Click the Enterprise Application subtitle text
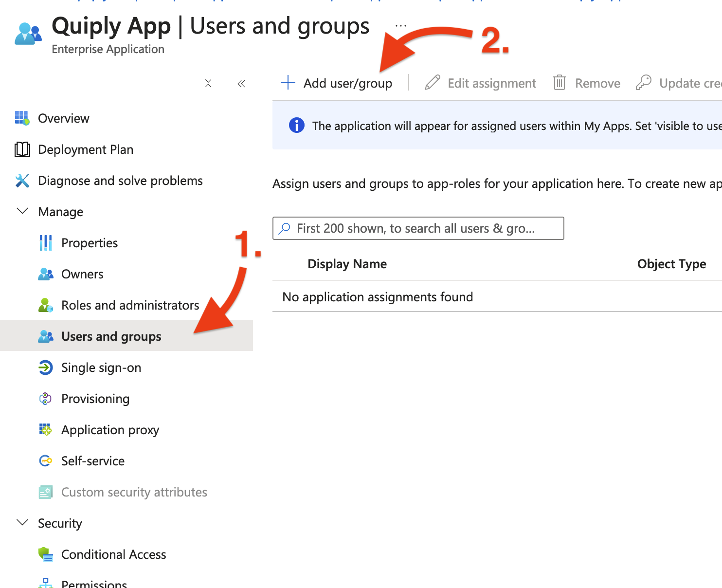 [x=108, y=49]
